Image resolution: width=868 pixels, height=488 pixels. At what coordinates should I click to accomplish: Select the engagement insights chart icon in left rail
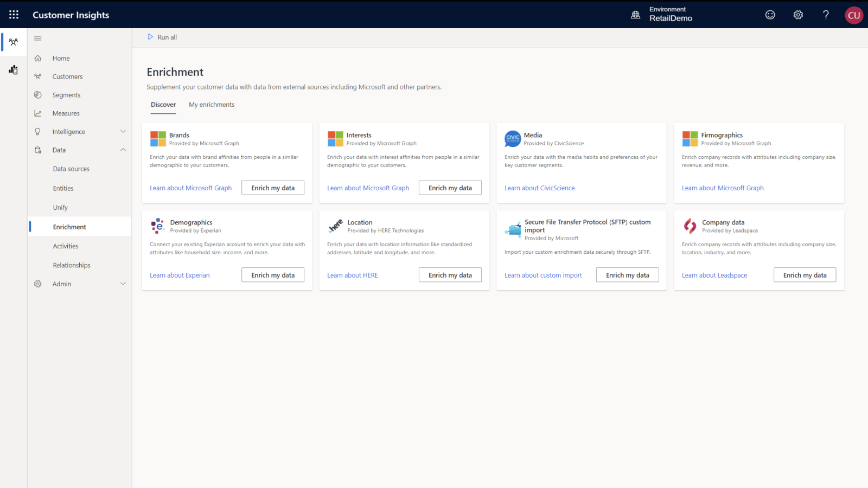tap(14, 69)
